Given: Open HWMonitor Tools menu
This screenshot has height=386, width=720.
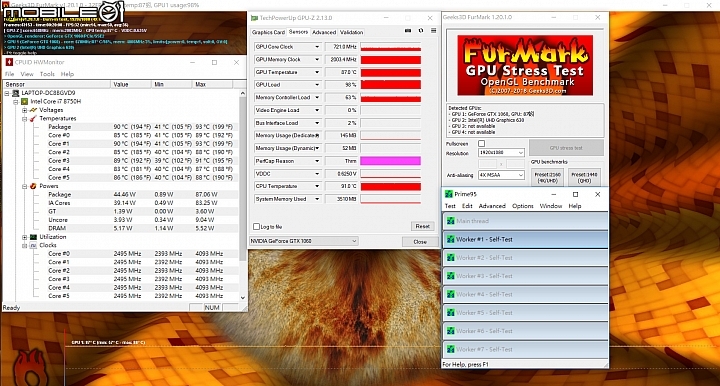Looking at the screenshot, I should (47, 74).
